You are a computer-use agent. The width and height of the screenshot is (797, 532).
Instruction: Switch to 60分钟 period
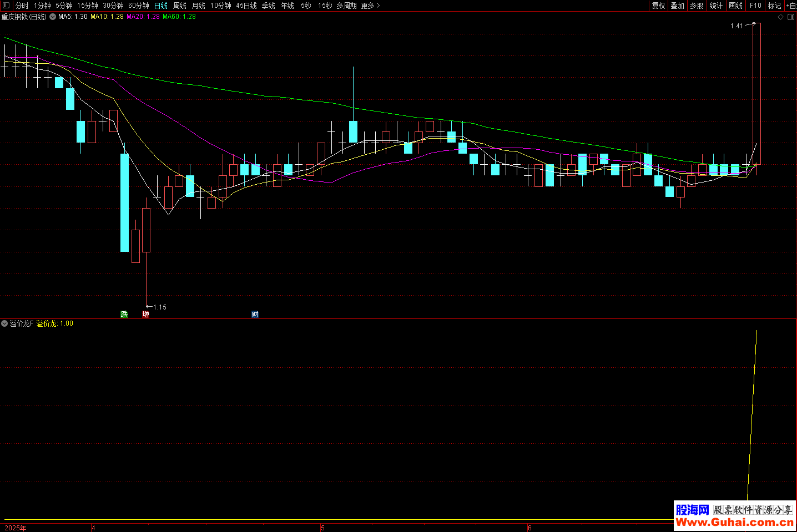tap(139, 6)
